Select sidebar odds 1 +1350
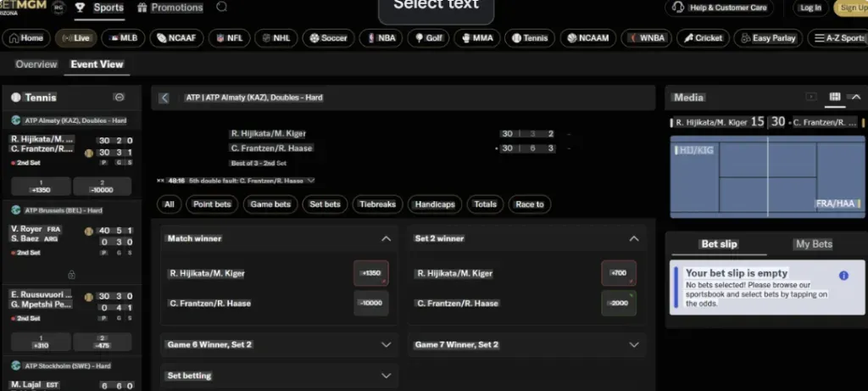Image resolution: width=868 pixels, height=391 pixels. pyautogui.click(x=41, y=187)
